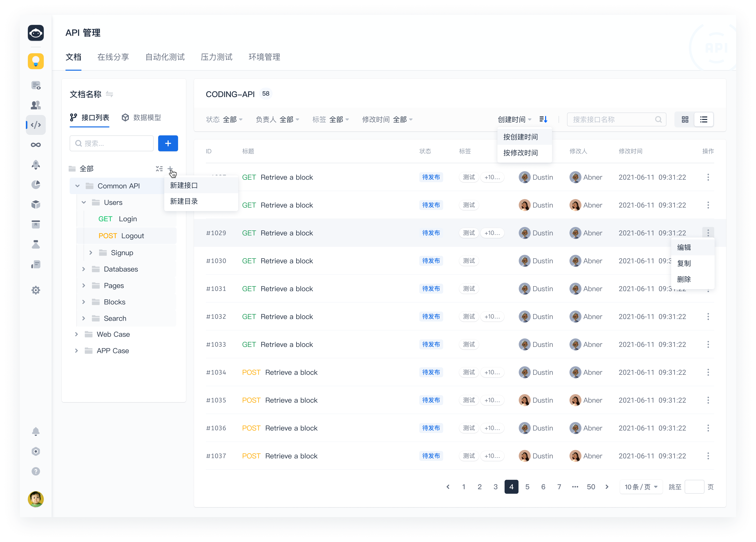This screenshot has height=542, width=756.
Task: Click the API code icon in sidebar
Action: pos(36,125)
